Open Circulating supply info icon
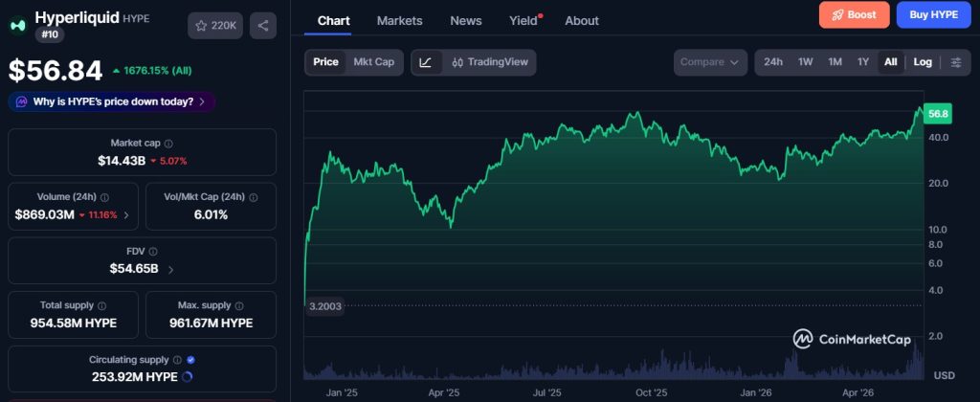The width and height of the screenshot is (980, 402). 177,360
